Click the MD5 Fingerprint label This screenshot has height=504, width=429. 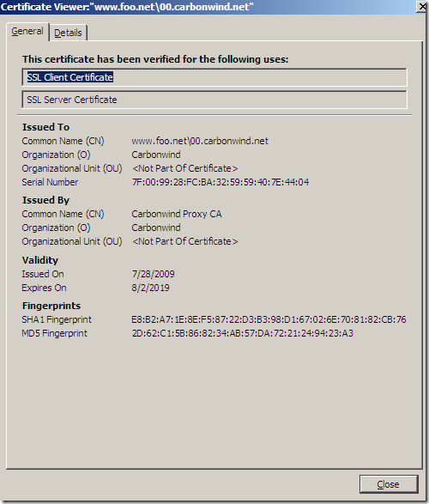[x=54, y=333]
